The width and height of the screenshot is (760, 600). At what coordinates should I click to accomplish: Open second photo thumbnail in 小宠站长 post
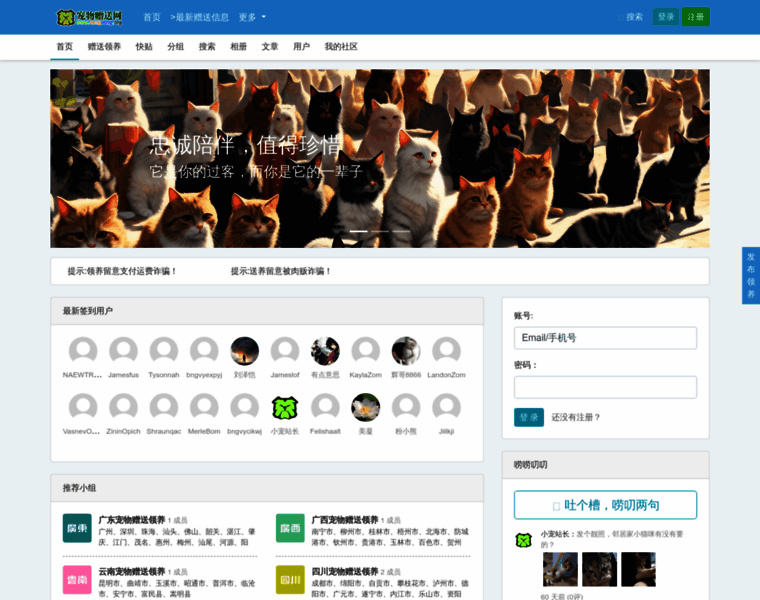(x=600, y=569)
